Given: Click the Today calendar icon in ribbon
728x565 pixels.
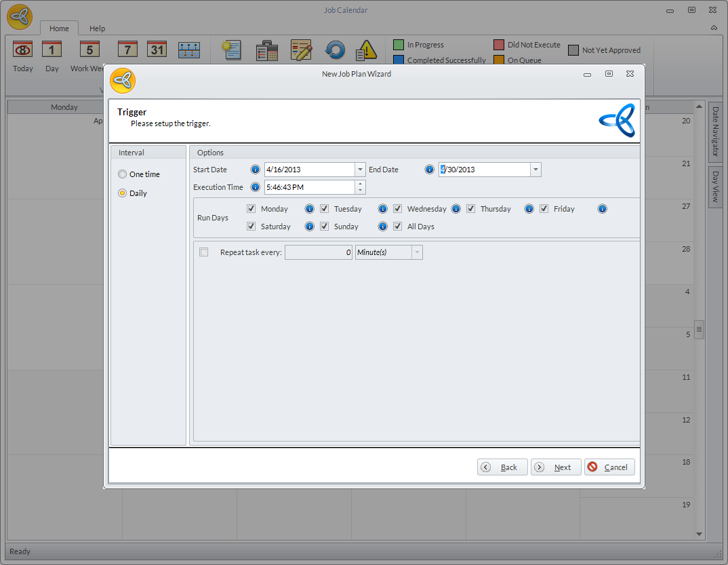Looking at the screenshot, I should click(22, 50).
